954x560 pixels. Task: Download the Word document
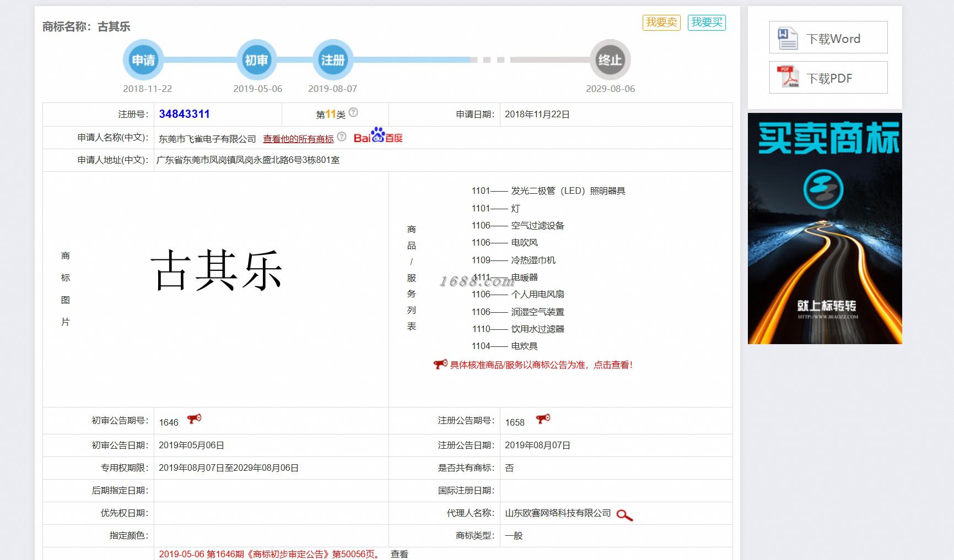828,37
